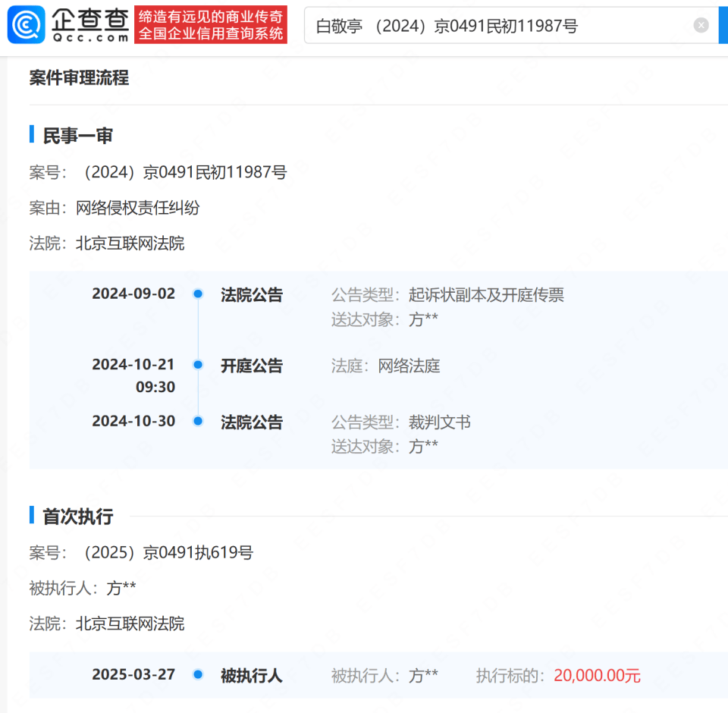Image resolution: width=728 pixels, height=713 pixels.
Task: Click 被执行人 方** below execution case number
Action: [x=121, y=588]
